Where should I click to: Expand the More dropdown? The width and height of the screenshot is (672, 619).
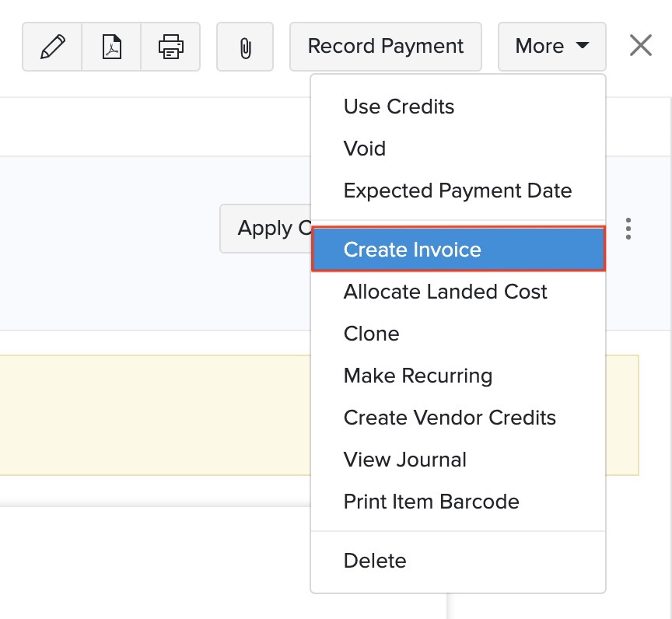pyautogui.click(x=551, y=46)
